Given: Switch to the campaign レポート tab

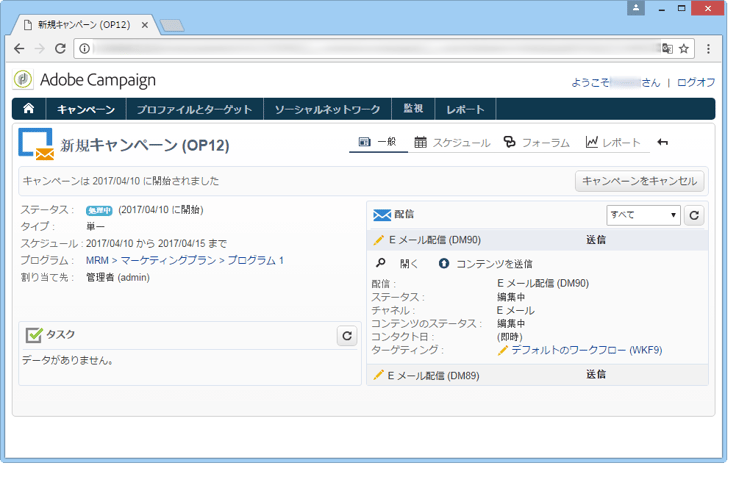Looking at the screenshot, I should click(x=613, y=143).
